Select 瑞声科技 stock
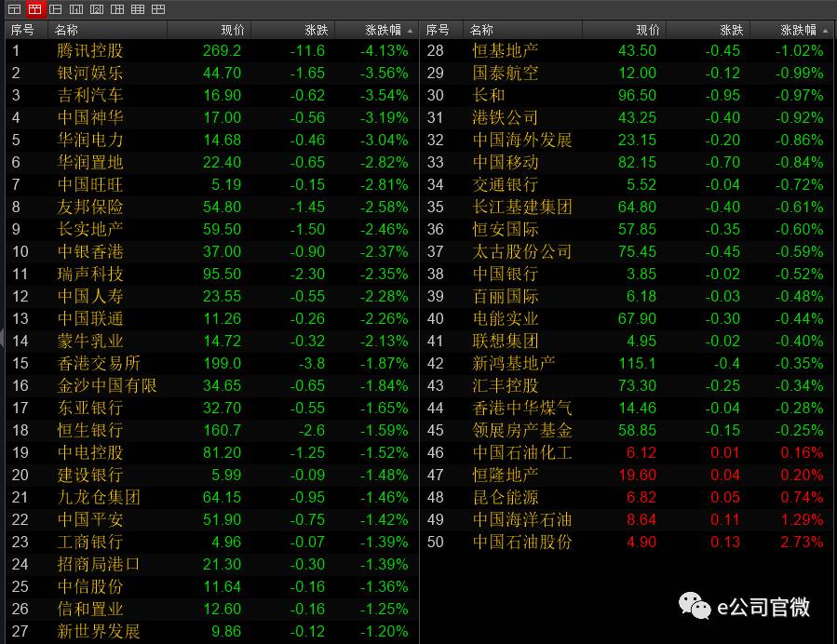The height and width of the screenshot is (644, 837). tap(90, 275)
